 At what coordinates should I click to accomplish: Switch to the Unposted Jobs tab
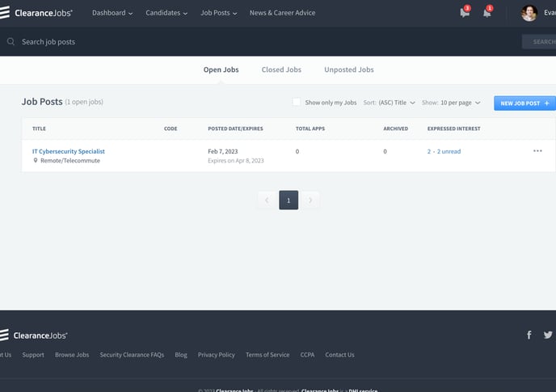pos(349,70)
